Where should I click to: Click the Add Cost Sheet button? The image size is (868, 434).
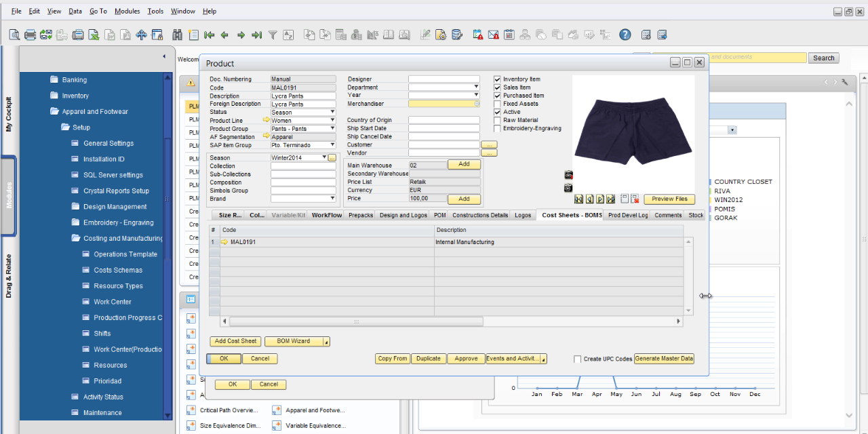click(x=235, y=342)
